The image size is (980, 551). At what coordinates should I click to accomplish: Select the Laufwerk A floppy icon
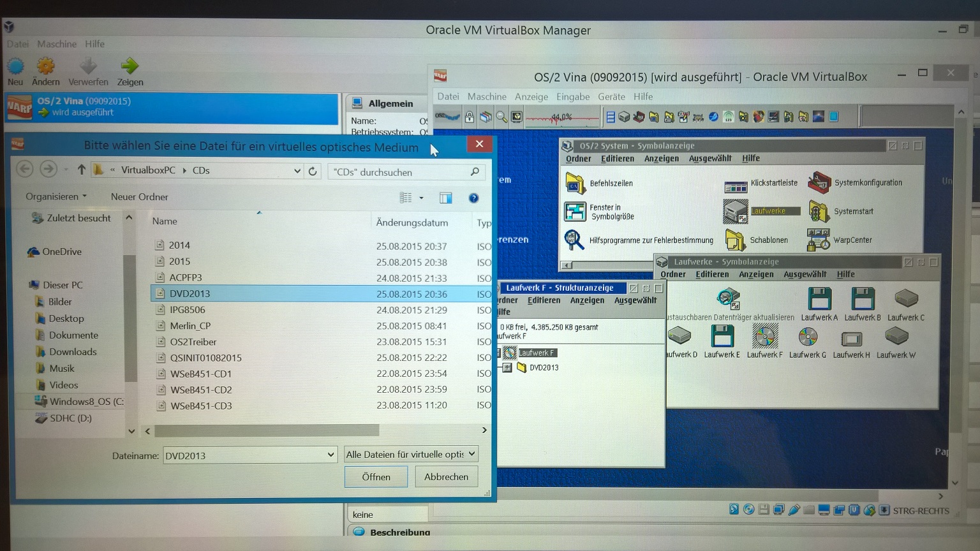pyautogui.click(x=819, y=298)
